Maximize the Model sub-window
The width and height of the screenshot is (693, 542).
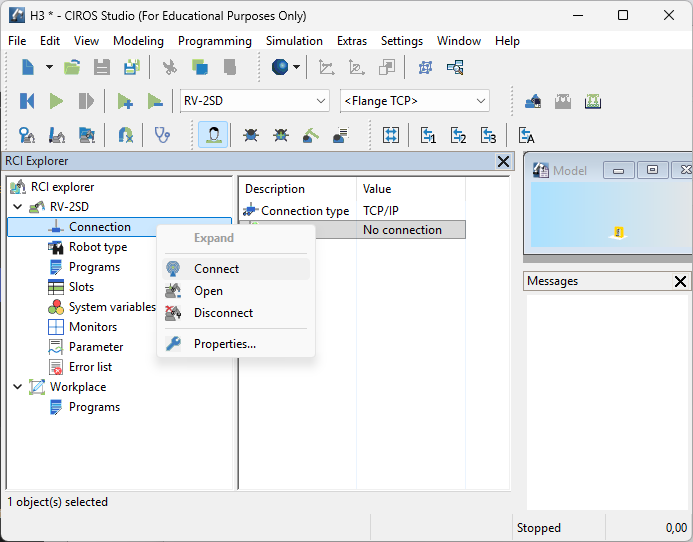(x=652, y=170)
